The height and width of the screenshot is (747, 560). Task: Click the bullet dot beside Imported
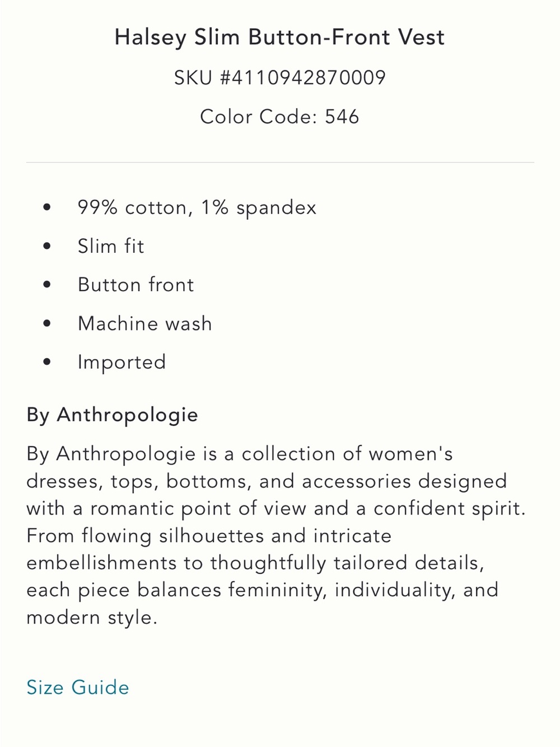[x=46, y=362]
